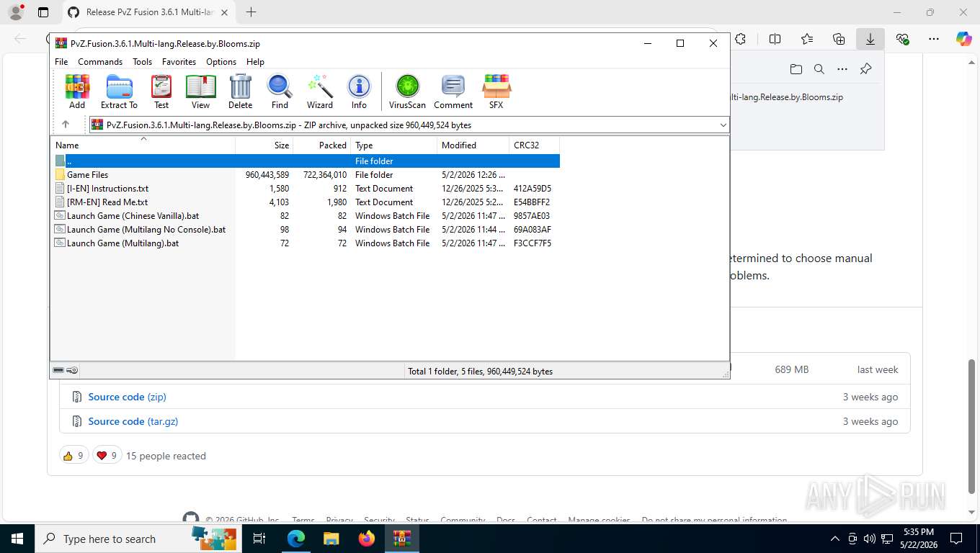Open more options in downloads panel
Viewport: 980px width, 553px height.
842,69
